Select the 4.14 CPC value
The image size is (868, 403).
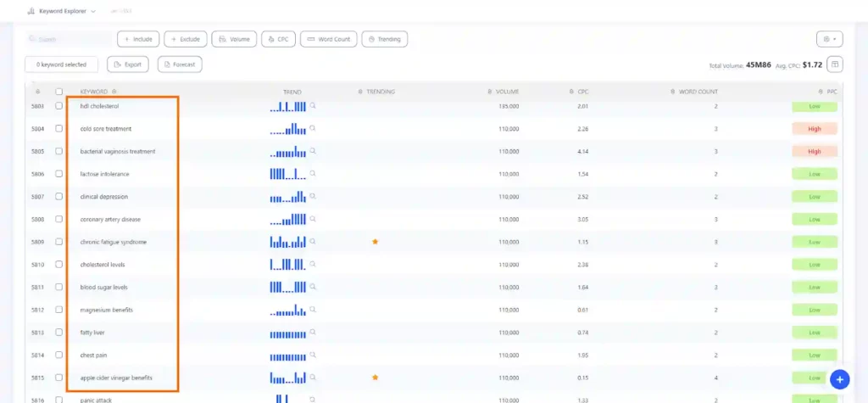[x=583, y=151]
